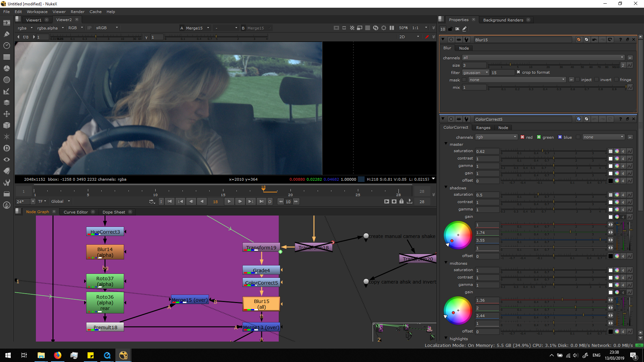Uncheck crop to format on Blur15

[x=518, y=72]
